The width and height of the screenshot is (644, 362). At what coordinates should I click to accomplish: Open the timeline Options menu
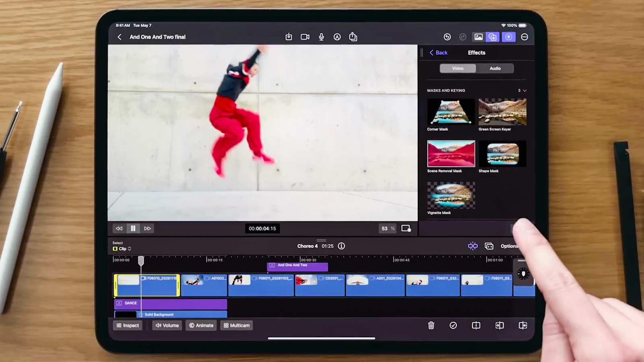pyautogui.click(x=509, y=246)
